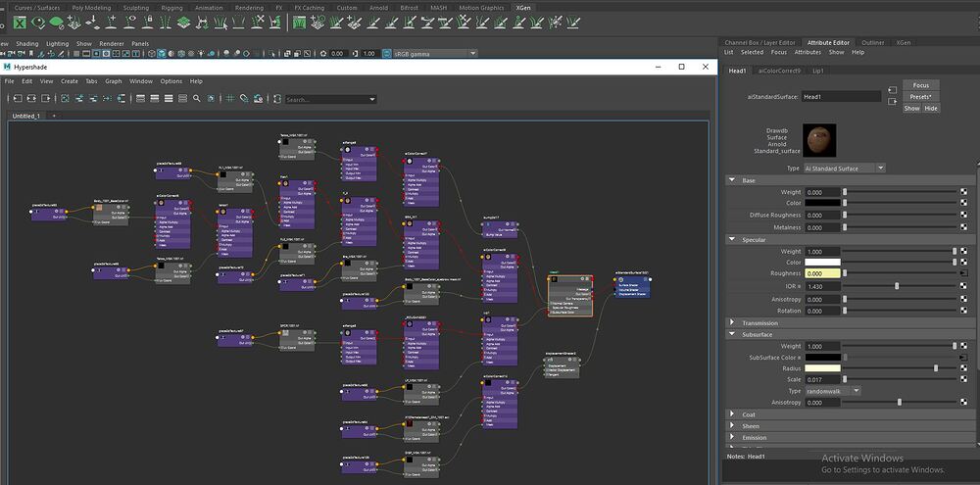Click Hypershade output connections graph icon
The image size is (980, 485).
[46, 98]
